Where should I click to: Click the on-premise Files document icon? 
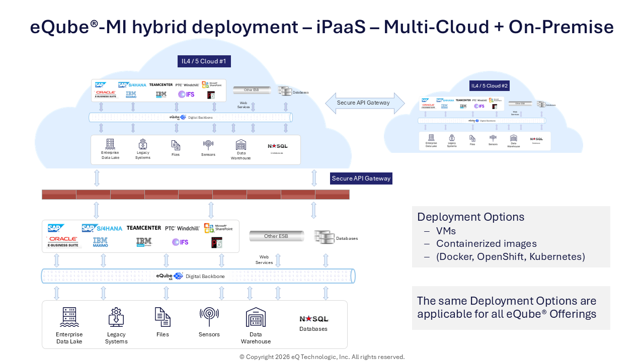click(163, 317)
